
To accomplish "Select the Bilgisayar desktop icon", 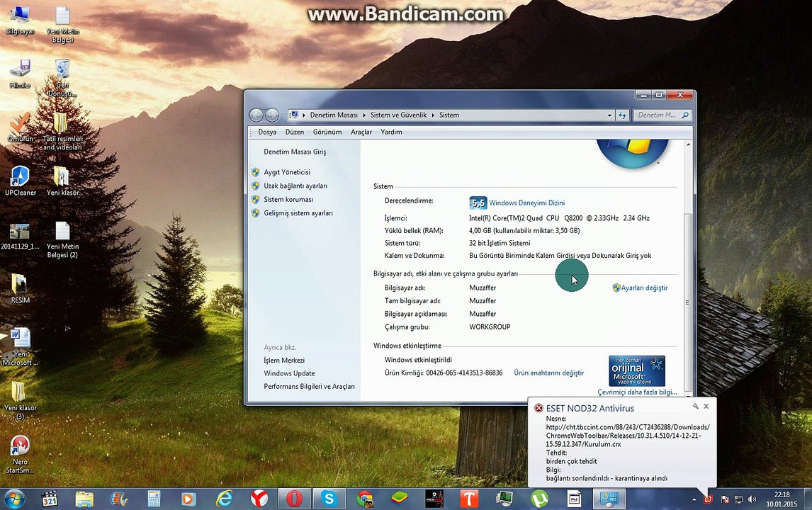I will (x=21, y=20).
